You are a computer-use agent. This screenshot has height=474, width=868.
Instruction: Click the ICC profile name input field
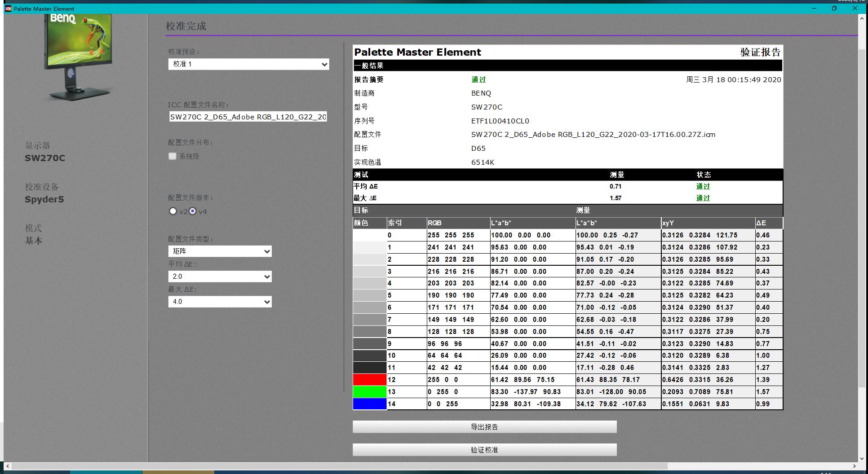tap(248, 117)
